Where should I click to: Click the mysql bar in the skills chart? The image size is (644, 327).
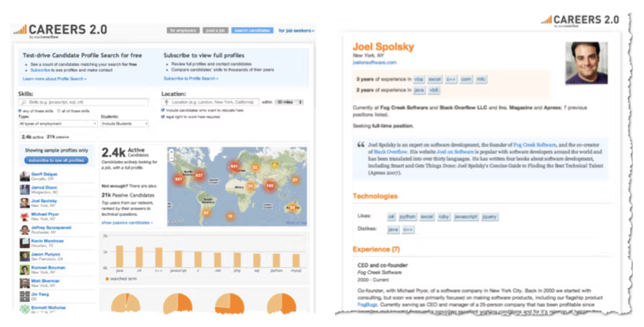tap(296, 261)
